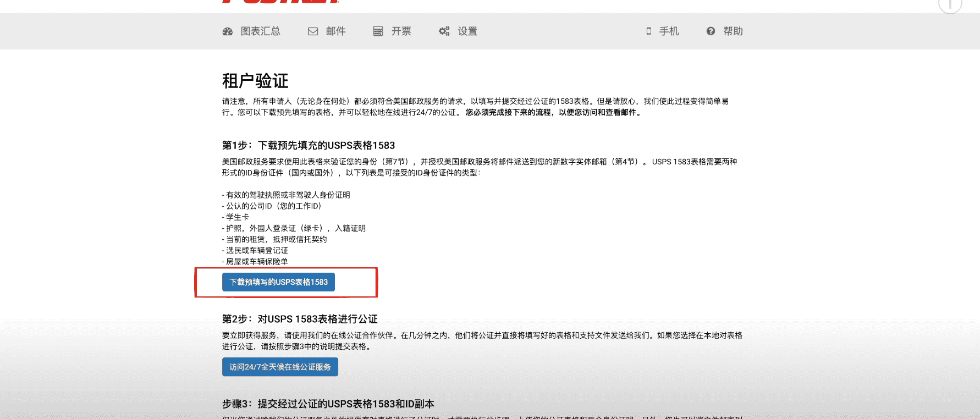Open the 图表汇总 menu item
Screen dimensions: 980x419
(x=260, y=31)
